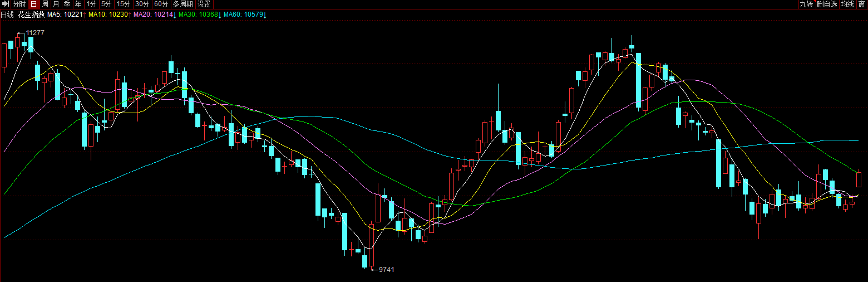Click the 窗 window button
The width and height of the screenshot is (868, 282).
tap(861, 4)
